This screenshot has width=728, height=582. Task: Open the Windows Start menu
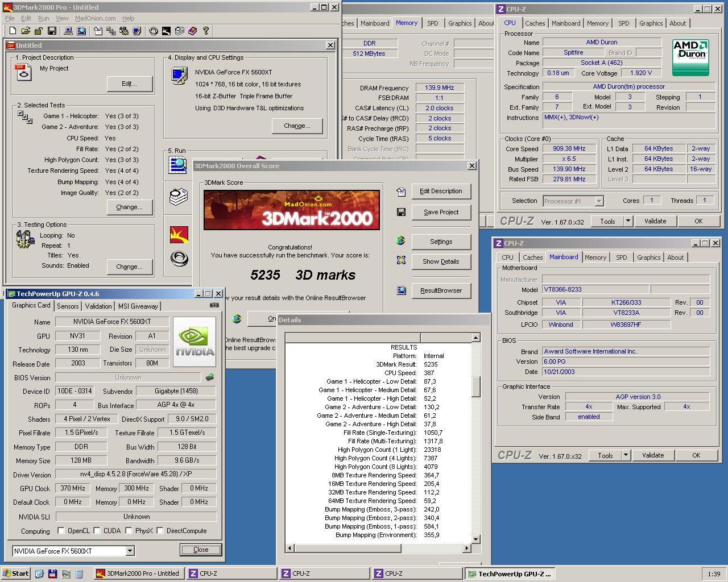pyautogui.click(x=16, y=573)
